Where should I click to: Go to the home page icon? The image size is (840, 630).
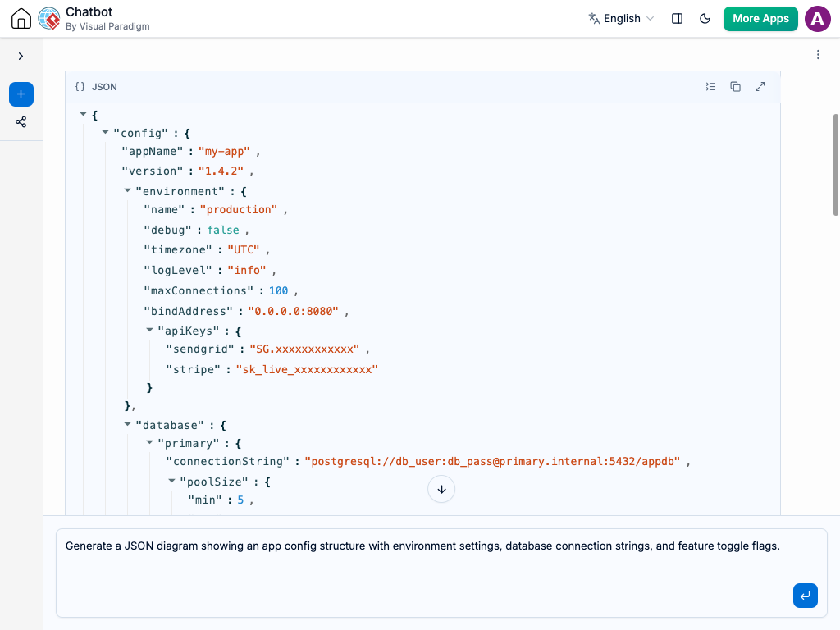[x=21, y=19]
